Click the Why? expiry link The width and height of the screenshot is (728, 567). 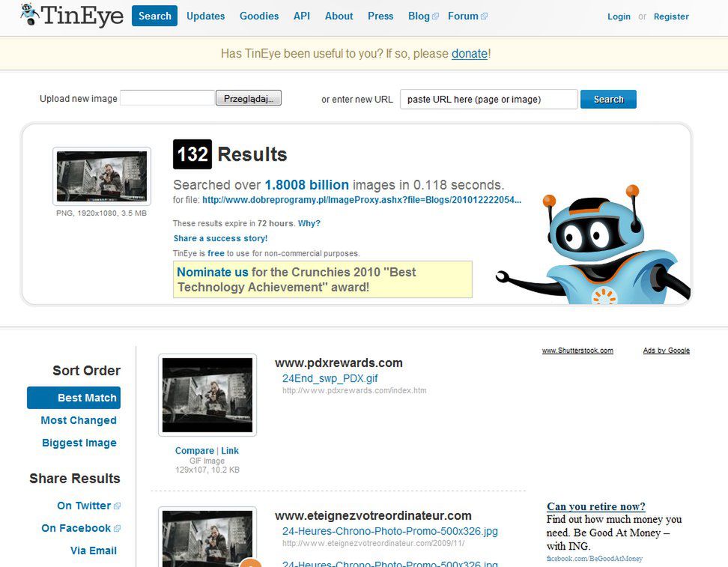pos(309,223)
